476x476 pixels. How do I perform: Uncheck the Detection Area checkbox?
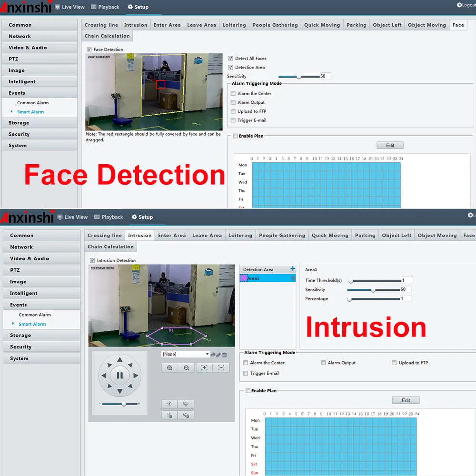point(231,67)
